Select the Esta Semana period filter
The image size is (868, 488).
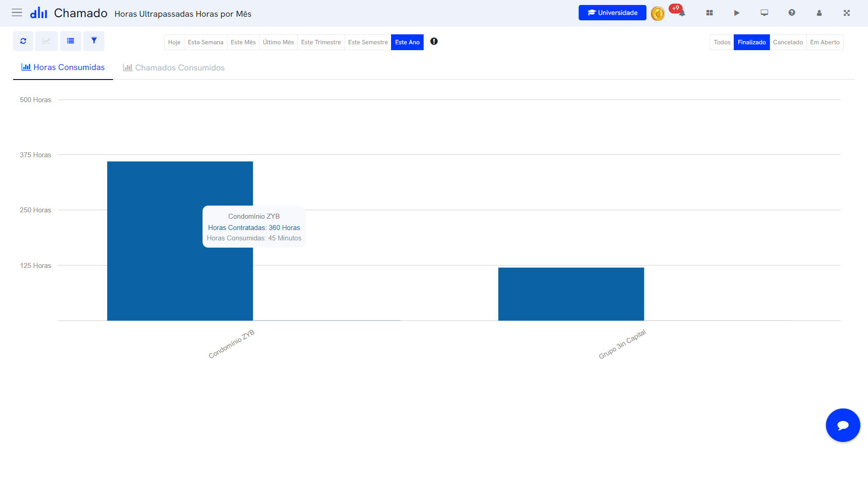click(206, 42)
